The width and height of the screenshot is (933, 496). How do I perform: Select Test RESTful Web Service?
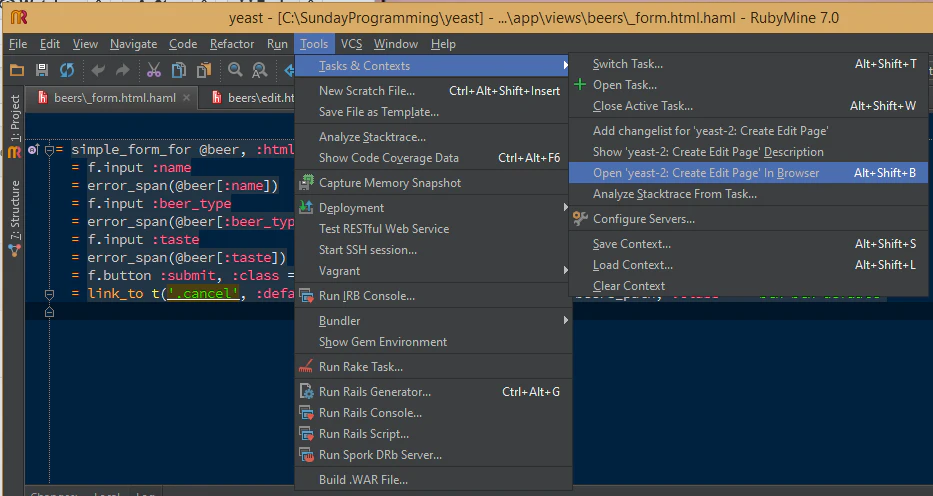(433, 229)
